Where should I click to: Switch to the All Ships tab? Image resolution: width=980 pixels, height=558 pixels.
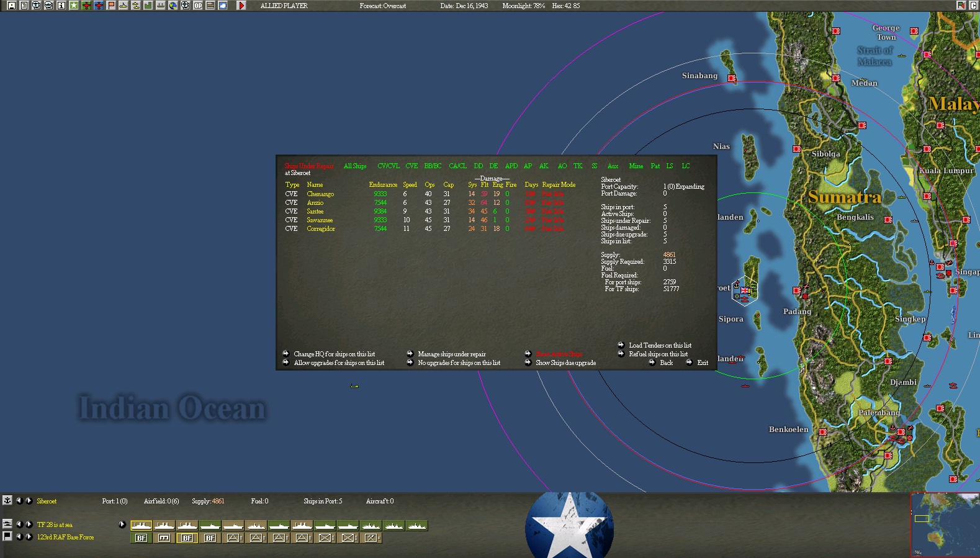[355, 166]
